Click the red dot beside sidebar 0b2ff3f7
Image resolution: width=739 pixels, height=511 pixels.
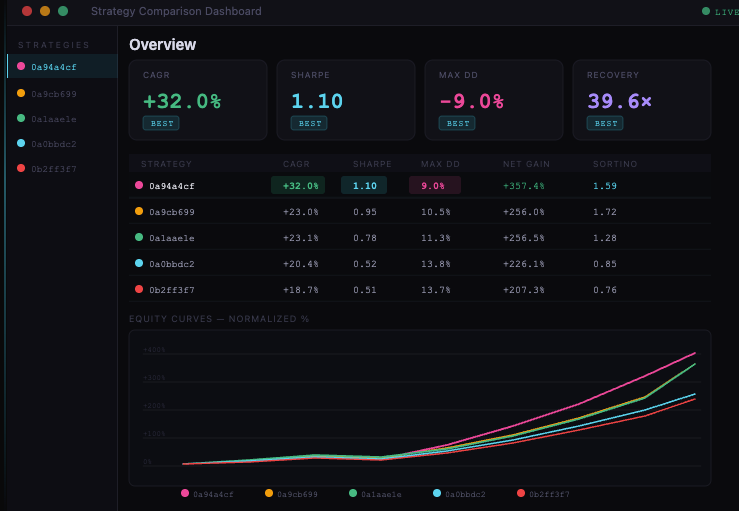click(21, 168)
